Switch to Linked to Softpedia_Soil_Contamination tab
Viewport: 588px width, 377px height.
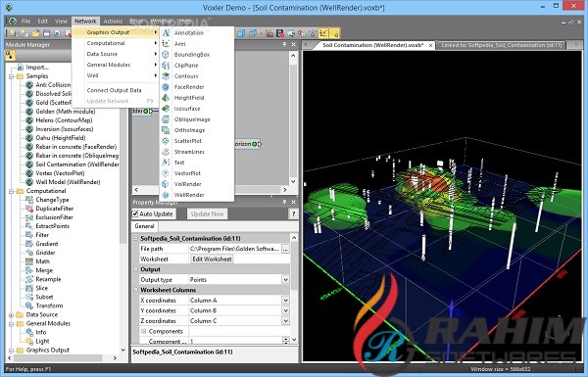click(501, 45)
